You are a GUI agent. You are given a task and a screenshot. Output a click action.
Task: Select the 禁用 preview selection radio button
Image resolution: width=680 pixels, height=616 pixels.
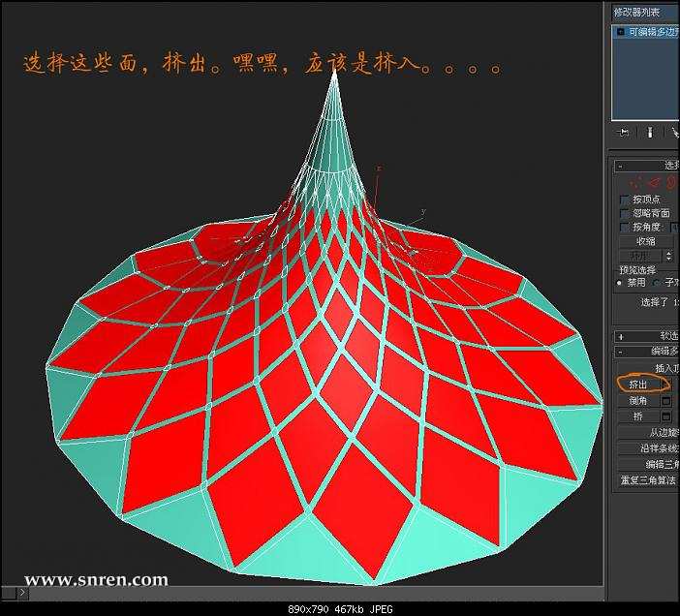pyautogui.click(x=619, y=283)
